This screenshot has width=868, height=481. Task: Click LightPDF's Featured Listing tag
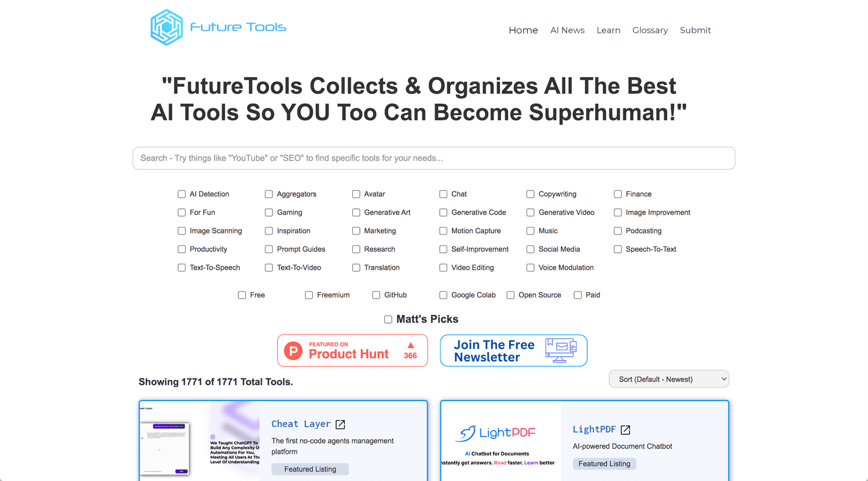[604, 464]
